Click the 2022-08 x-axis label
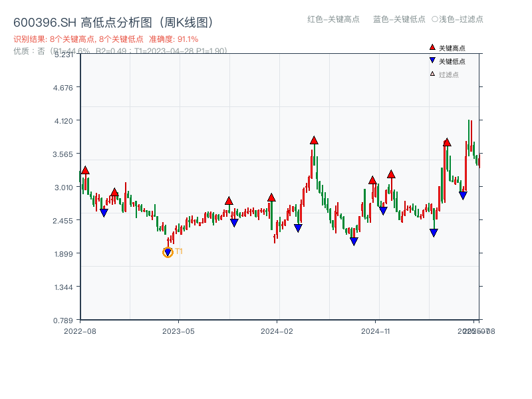Viewport: 532px width, 399px height. [x=80, y=331]
